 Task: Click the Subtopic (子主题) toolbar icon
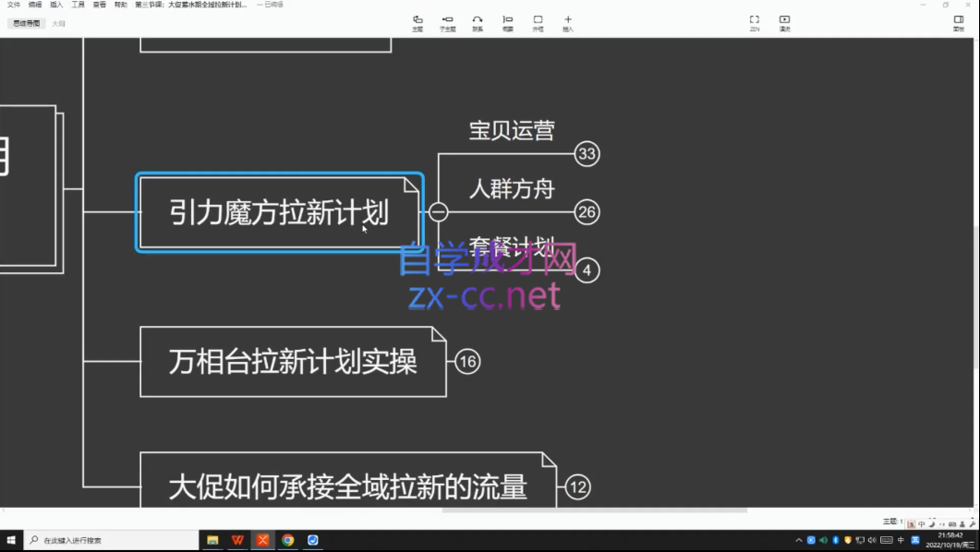click(447, 23)
